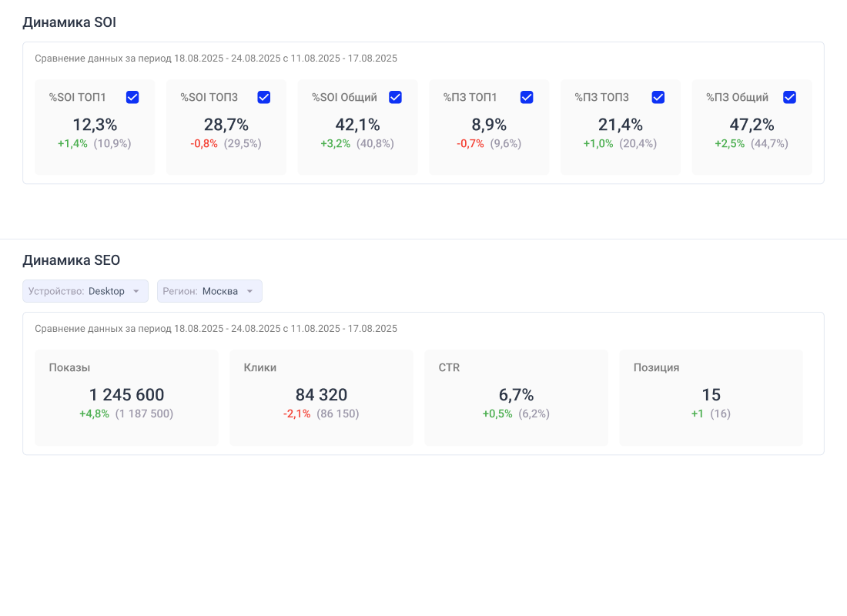Image resolution: width=847 pixels, height=616 pixels.
Task: Click the Динамика SEO heading
Action: (72, 260)
